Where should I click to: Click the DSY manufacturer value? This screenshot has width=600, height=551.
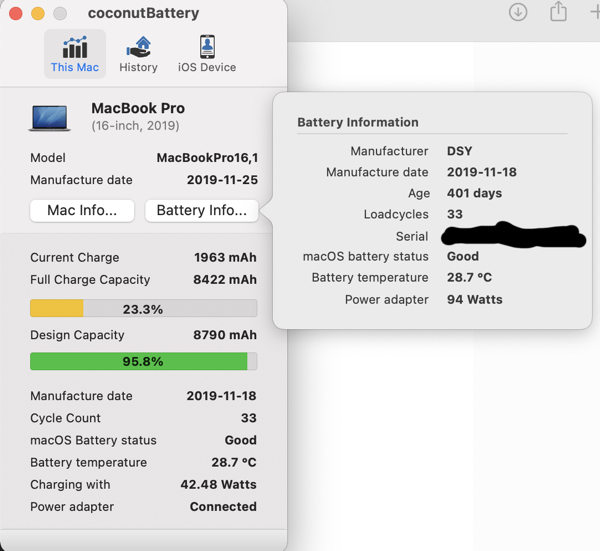460,151
